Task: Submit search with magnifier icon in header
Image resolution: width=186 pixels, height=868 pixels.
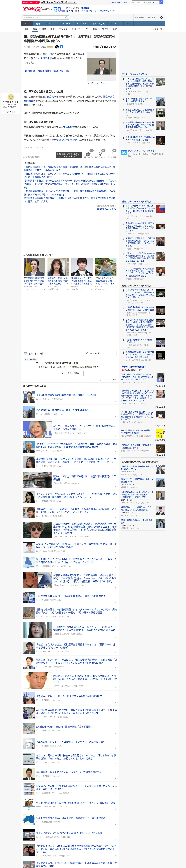Action: 66,18
